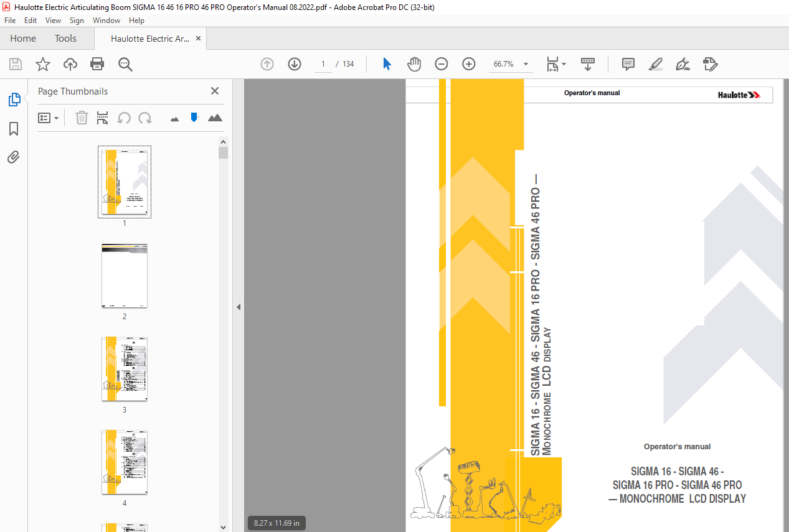Screen dimensions: 789x532
Task: Switch to the Home tab
Action: (x=23, y=39)
